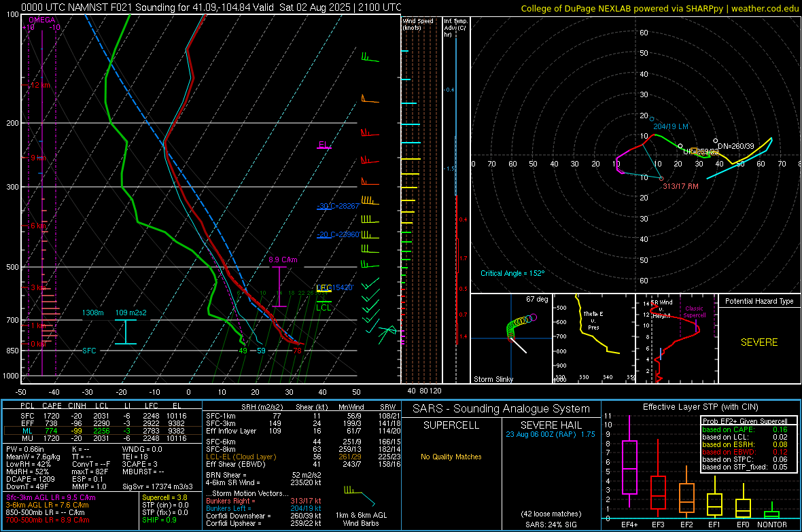802x532 pixels.
Task: Click the Classic Supercell label in SR wind inset
Action: click(x=694, y=312)
